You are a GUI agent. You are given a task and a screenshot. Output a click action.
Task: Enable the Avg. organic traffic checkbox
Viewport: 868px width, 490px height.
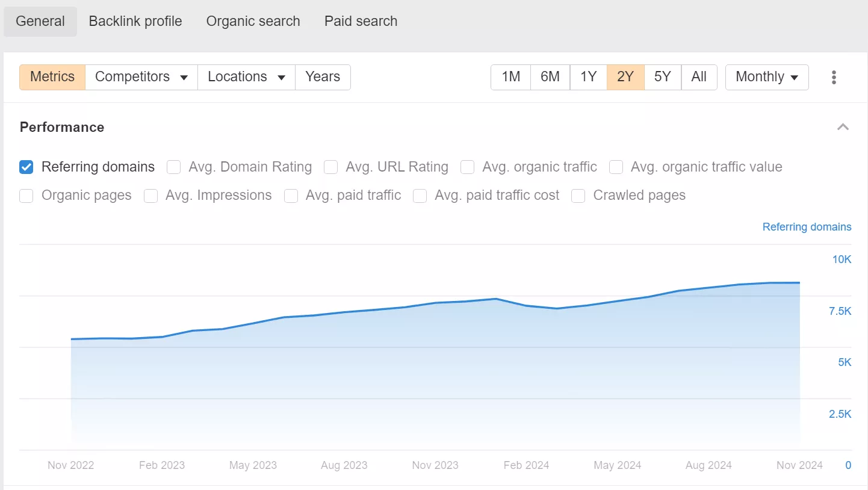pos(468,167)
